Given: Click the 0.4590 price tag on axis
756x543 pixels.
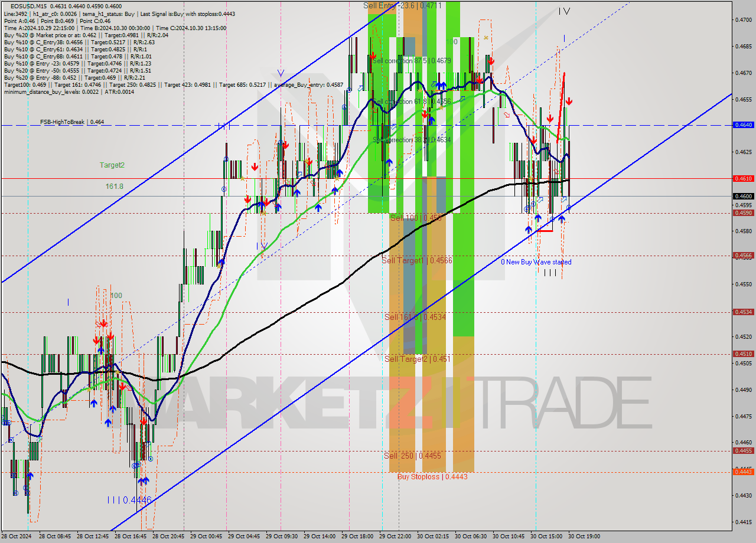Looking at the screenshot, I should [x=743, y=213].
